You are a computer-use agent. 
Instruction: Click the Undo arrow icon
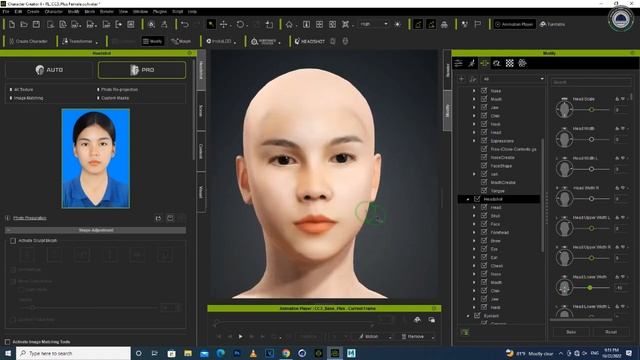185,24
